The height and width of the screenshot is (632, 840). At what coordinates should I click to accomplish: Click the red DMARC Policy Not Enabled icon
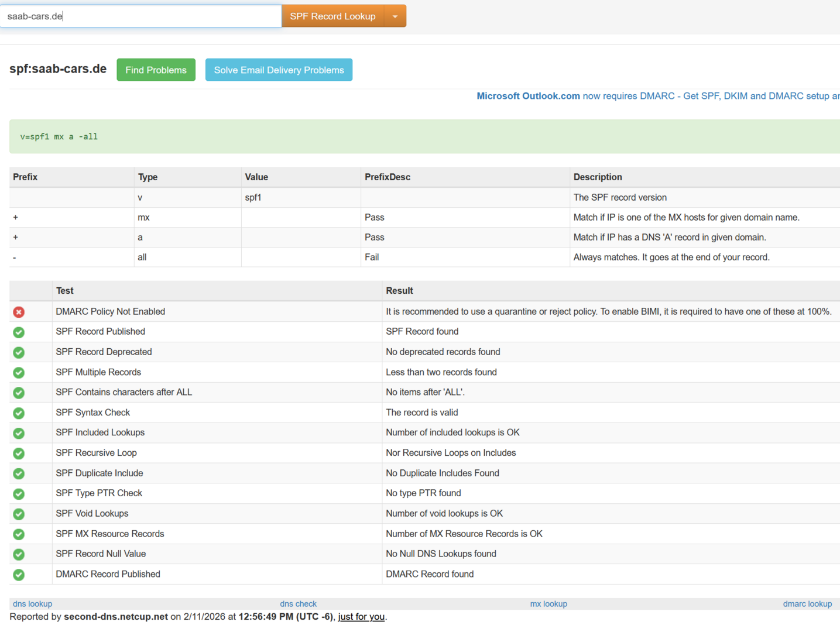pos(19,312)
